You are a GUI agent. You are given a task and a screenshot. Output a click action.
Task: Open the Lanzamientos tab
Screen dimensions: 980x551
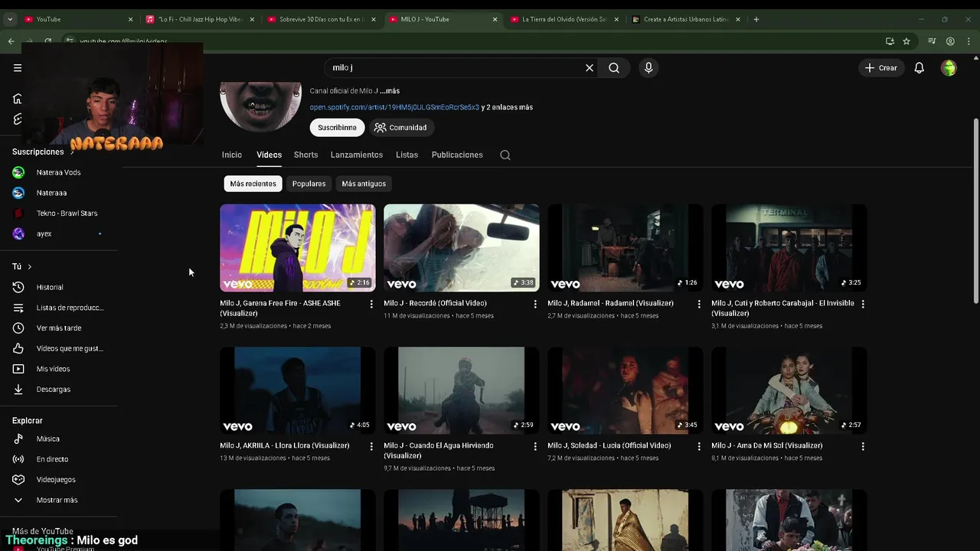click(357, 155)
